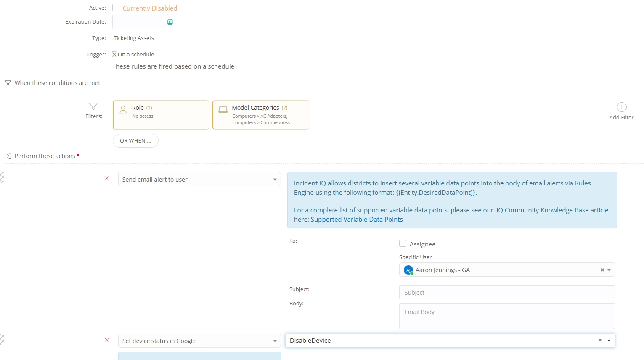Click the conditions section funnel icon
The height and width of the screenshot is (360, 644).
[8, 83]
